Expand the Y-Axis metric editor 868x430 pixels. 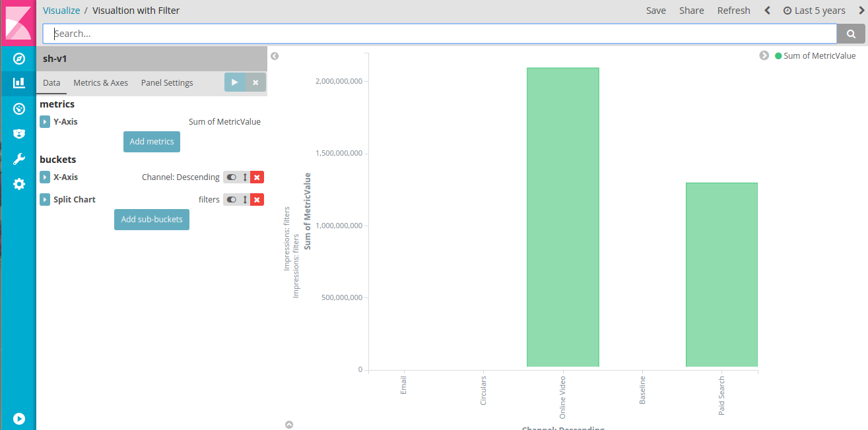coord(45,122)
